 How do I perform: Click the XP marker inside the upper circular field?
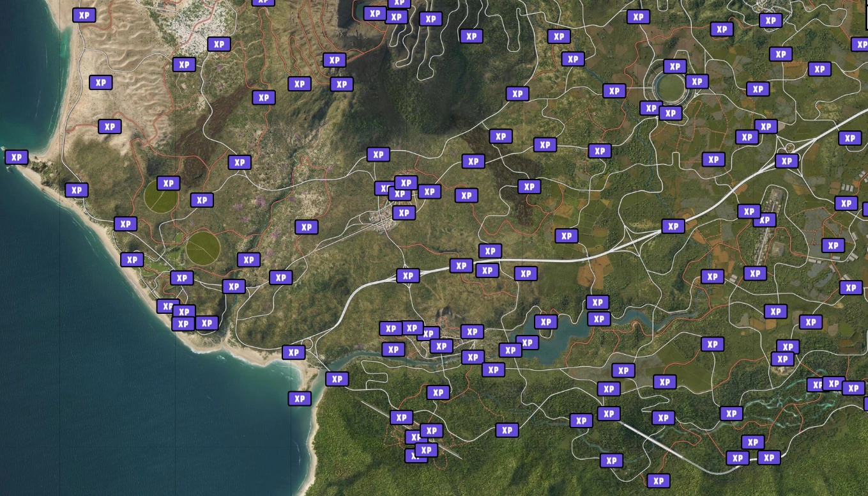(168, 183)
